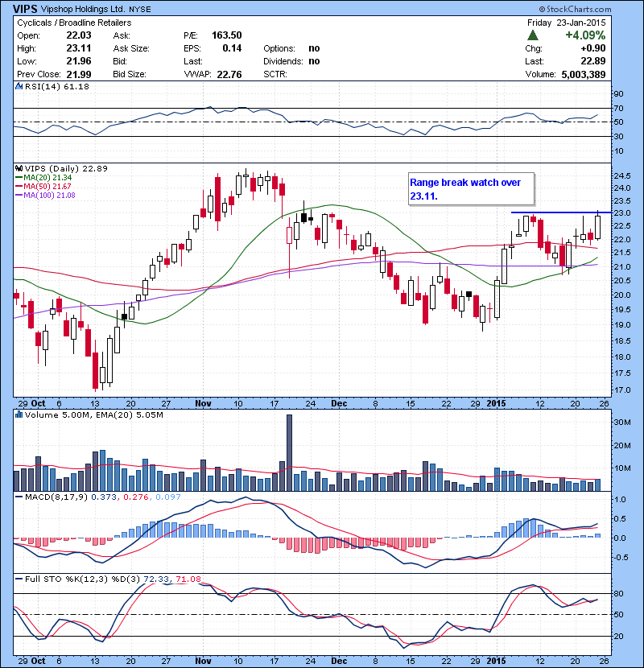Image resolution: width=644 pixels, height=668 pixels.
Task: Click the MACD histogram value 0.097
Action: [168, 497]
